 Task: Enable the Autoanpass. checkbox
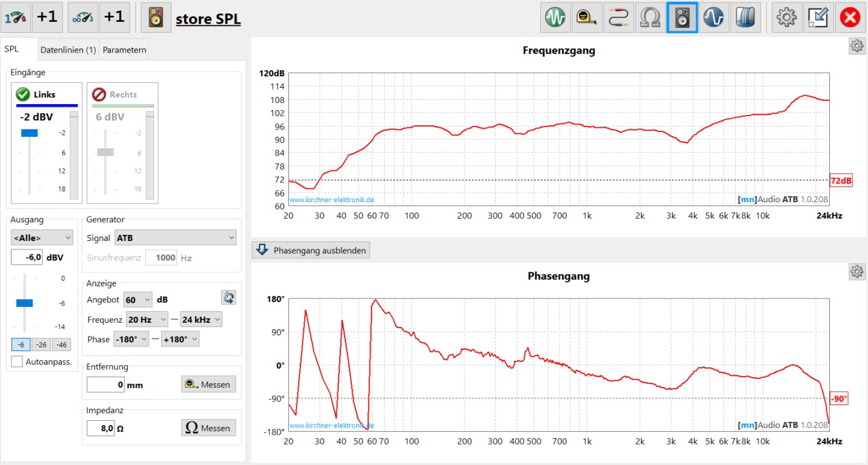(18, 361)
